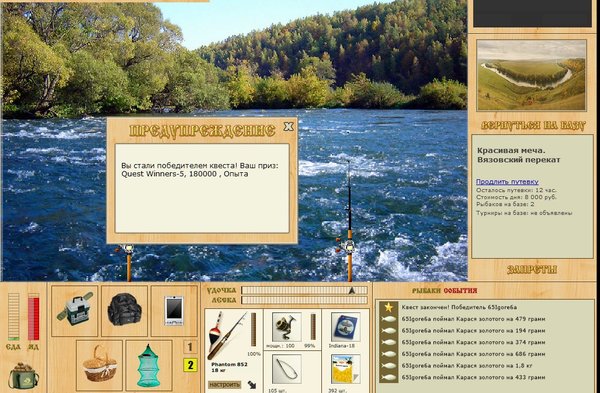Viewport: 600px width, 393px height.
Task: Click 'Квест закончен! Победитель' event row
Action: pyautogui.click(x=459, y=307)
